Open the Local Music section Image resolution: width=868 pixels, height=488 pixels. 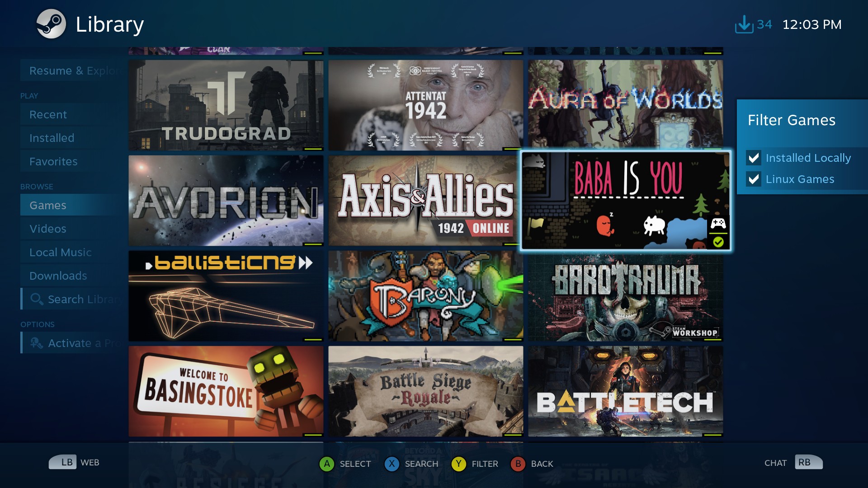coord(61,251)
